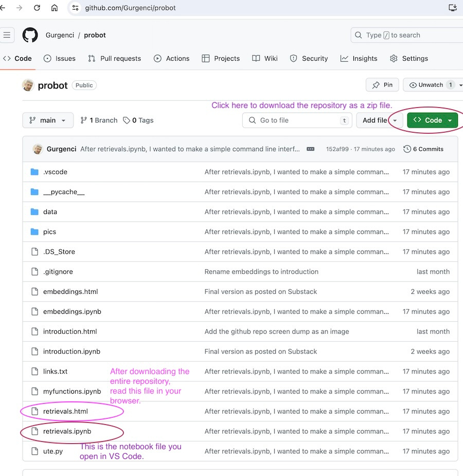Open the Gurgenci owner link in breadcrumb
Viewport: 463px width, 476px height.
point(60,35)
